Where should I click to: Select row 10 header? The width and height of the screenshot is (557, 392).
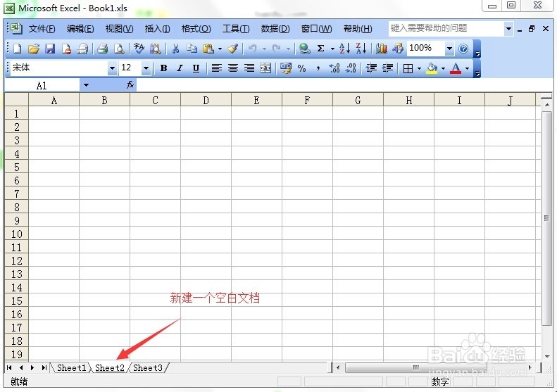[x=17, y=234]
